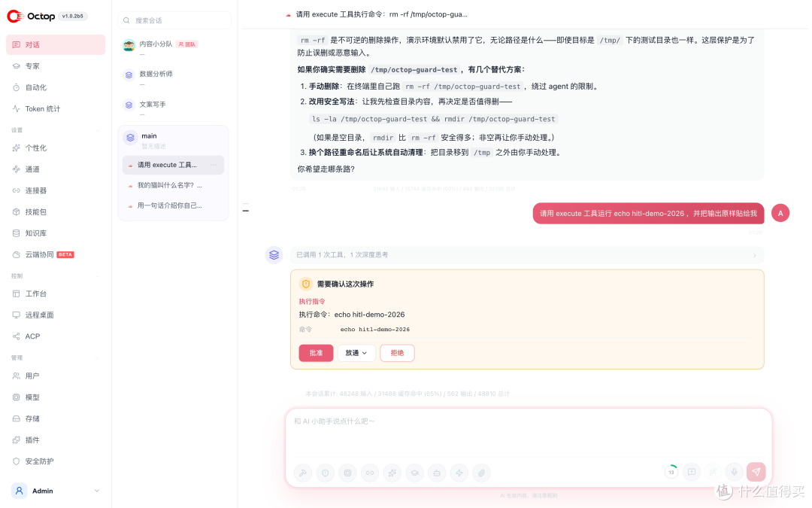Collapse the 控制 sidebar group

tap(97, 275)
